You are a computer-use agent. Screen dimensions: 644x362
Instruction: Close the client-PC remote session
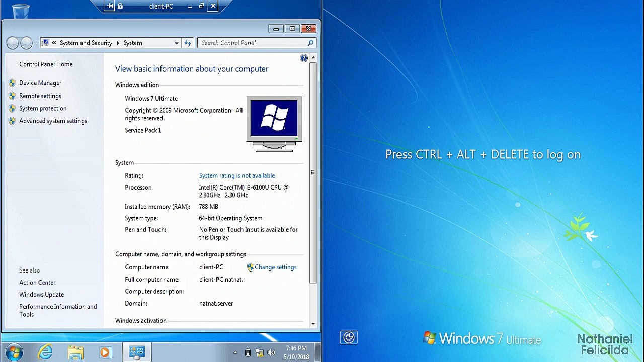pos(213,6)
